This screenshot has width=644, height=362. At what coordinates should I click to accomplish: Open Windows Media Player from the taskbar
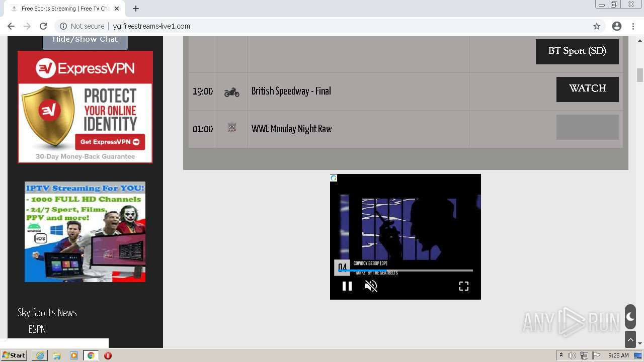point(74,355)
